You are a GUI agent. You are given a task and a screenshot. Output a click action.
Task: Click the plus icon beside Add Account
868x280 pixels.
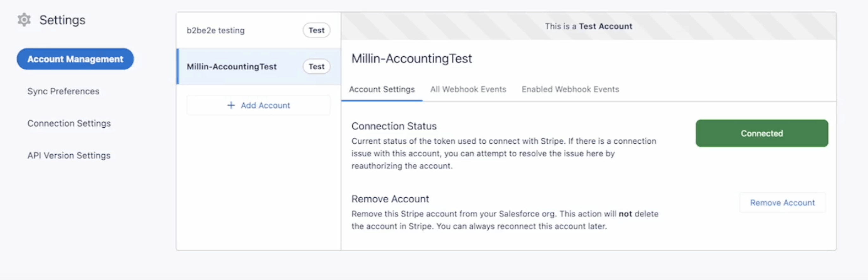pos(231,105)
